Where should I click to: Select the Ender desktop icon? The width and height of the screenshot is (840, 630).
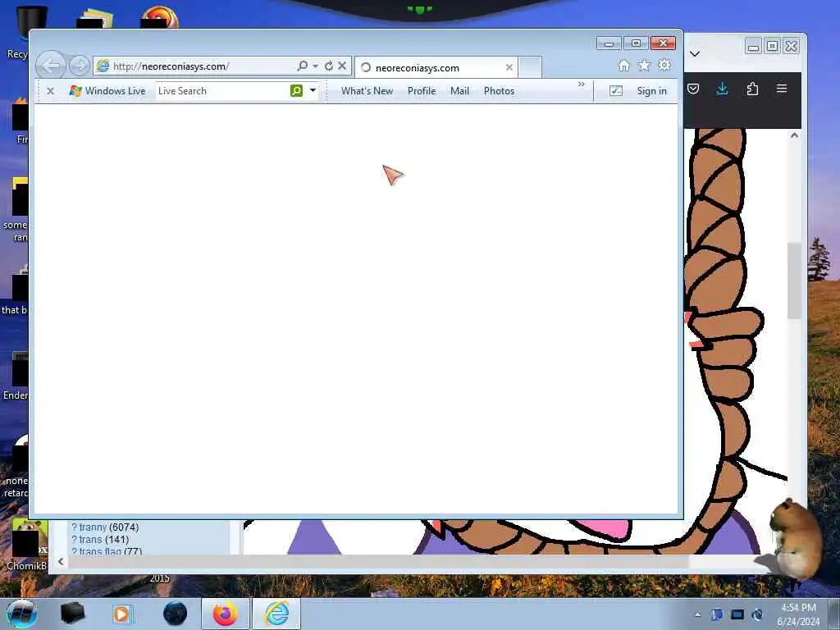[17, 375]
